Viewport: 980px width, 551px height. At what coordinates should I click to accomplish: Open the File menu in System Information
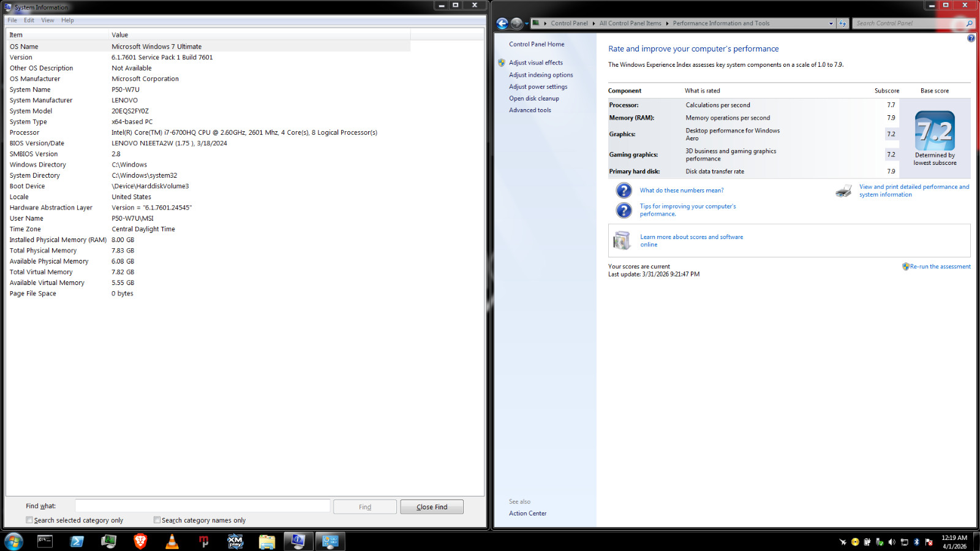pyautogui.click(x=12, y=20)
